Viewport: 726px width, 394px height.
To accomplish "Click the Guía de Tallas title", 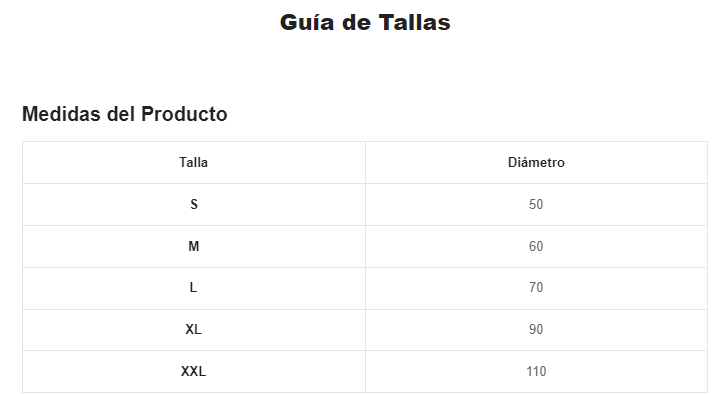I will click(365, 22).
